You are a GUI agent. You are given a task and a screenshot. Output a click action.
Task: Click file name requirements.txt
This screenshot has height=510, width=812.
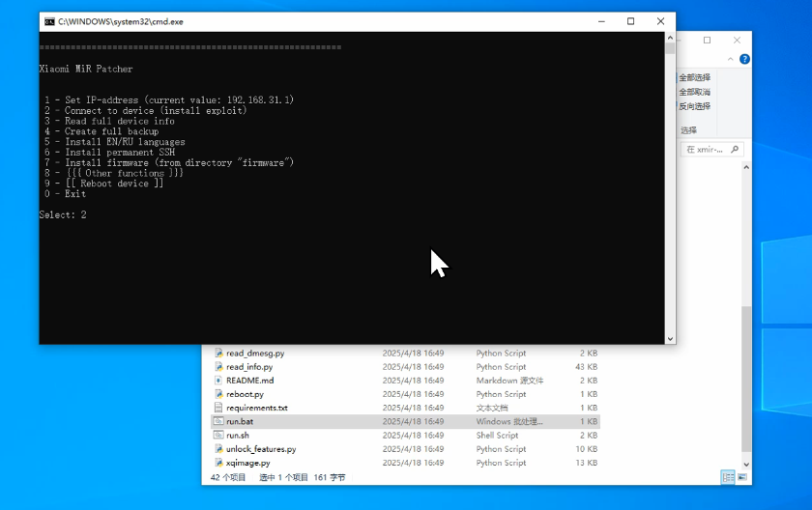[x=257, y=408]
